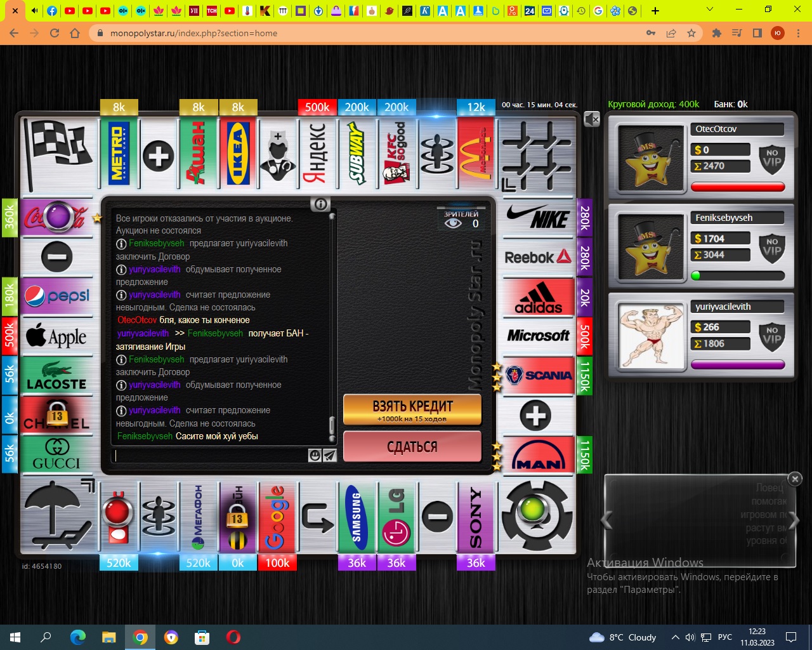Click the METRO property tile
Viewport: 812px width, 650px height.
119,155
